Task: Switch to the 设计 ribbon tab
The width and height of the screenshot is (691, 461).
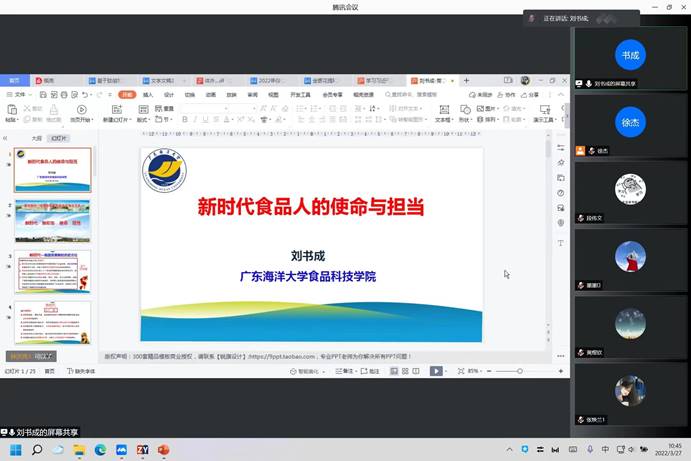Action: point(169,95)
